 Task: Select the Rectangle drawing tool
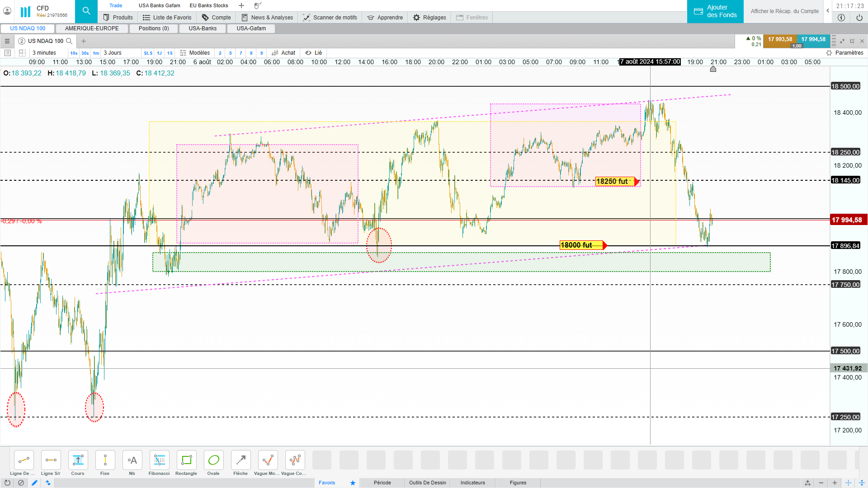(x=186, y=460)
